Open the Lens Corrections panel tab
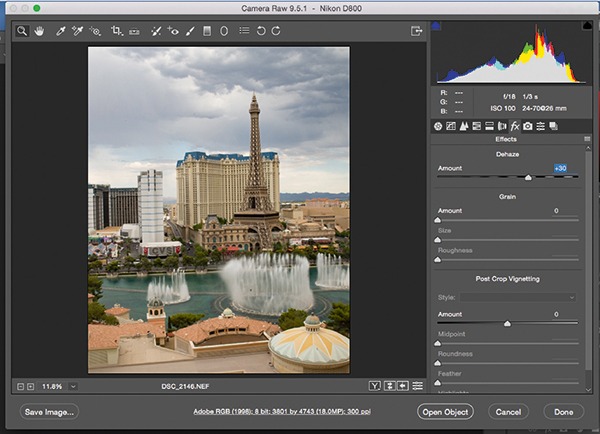Image resolution: width=600 pixels, height=434 pixels. pyautogui.click(x=502, y=126)
